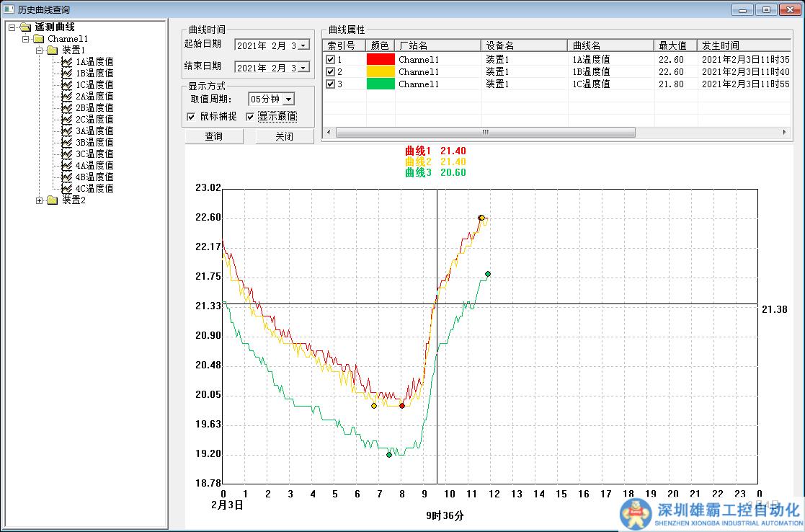Uncheck curve index 2 in the table
Viewport: 805px width, 532px height.
331,72
